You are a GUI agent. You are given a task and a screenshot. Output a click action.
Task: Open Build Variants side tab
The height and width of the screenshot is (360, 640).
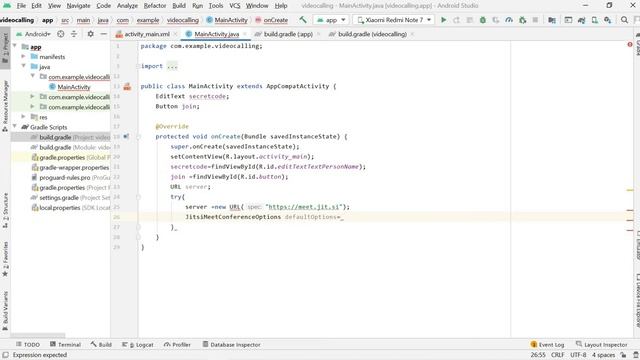tap(5, 311)
